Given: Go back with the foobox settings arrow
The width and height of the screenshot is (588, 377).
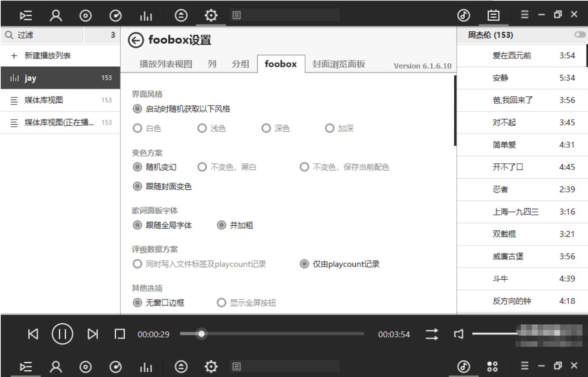Looking at the screenshot, I should [x=136, y=40].
